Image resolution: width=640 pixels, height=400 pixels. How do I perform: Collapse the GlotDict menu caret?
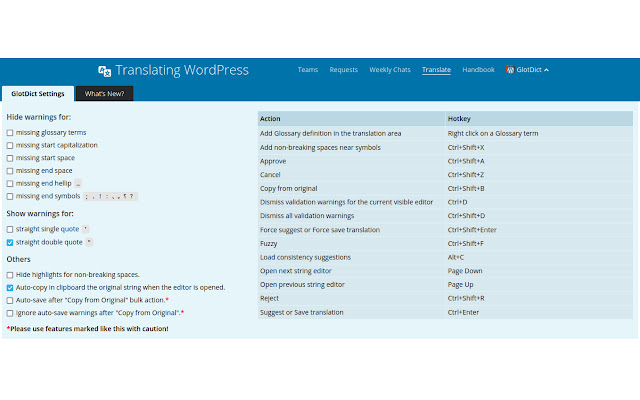click(546, 70)
